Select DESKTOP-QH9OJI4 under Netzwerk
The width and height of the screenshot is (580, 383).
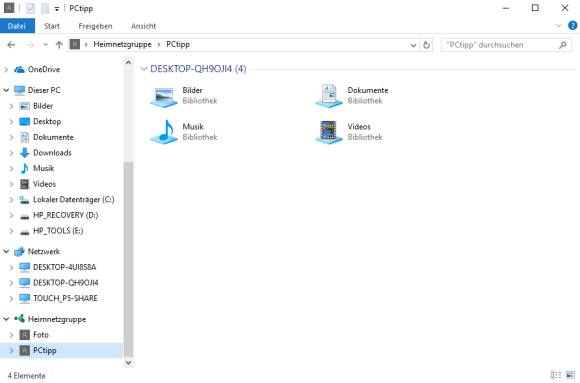66,283
